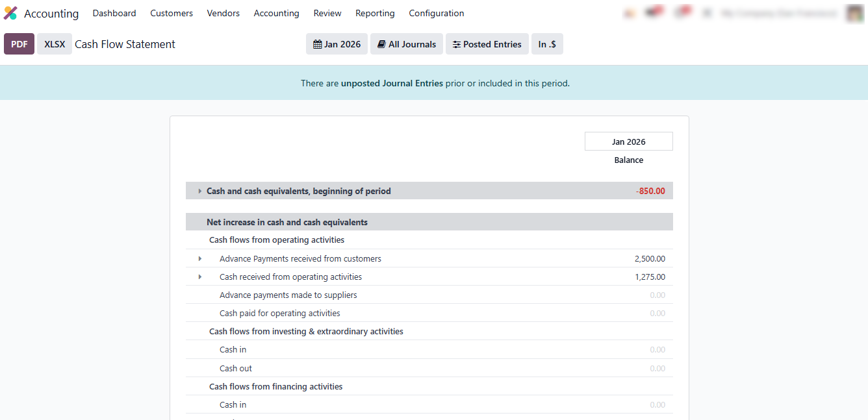
Task: Expand Advance Payments received from customers
Action: coord(200,258)
